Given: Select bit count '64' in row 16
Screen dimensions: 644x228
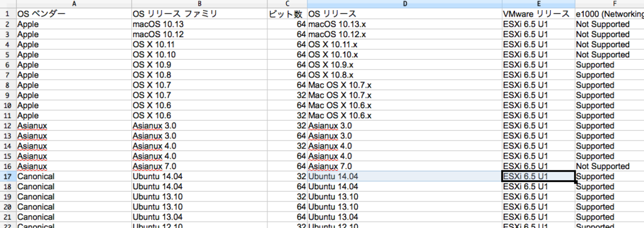Looking at the screenshot, I should pos(287,166).
